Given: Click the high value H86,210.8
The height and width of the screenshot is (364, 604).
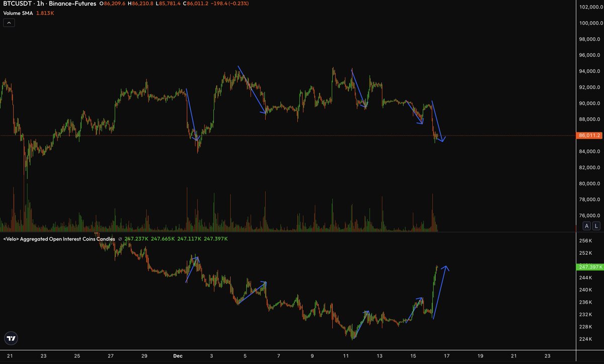Looking at the screenshot, I should point(140,4).
